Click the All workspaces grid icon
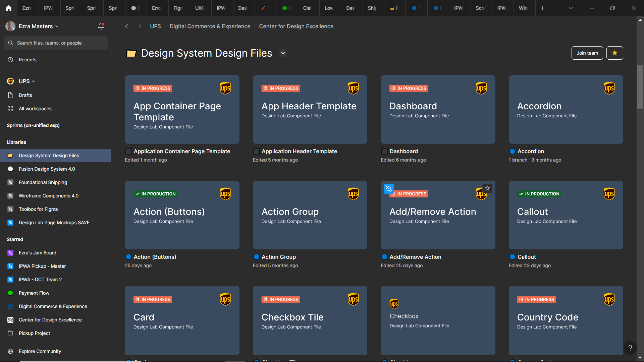The width and height of the screenshot is (644, 362). click(10, 109)
